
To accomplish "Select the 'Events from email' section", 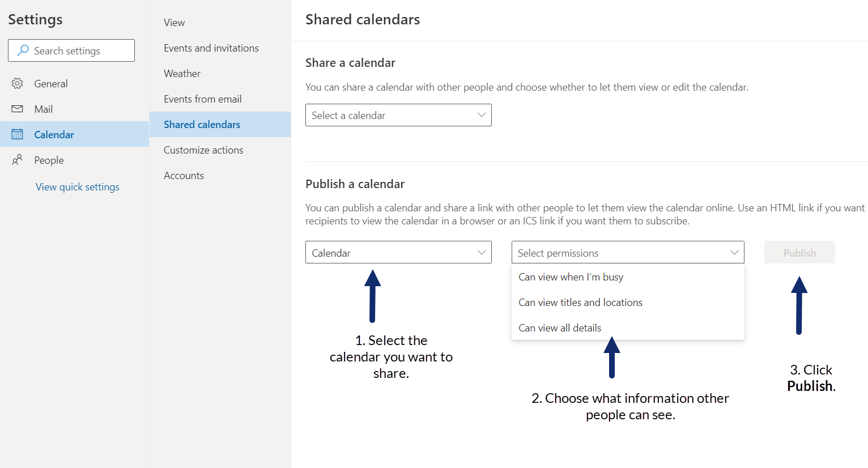I will click(x=202, y=99).
